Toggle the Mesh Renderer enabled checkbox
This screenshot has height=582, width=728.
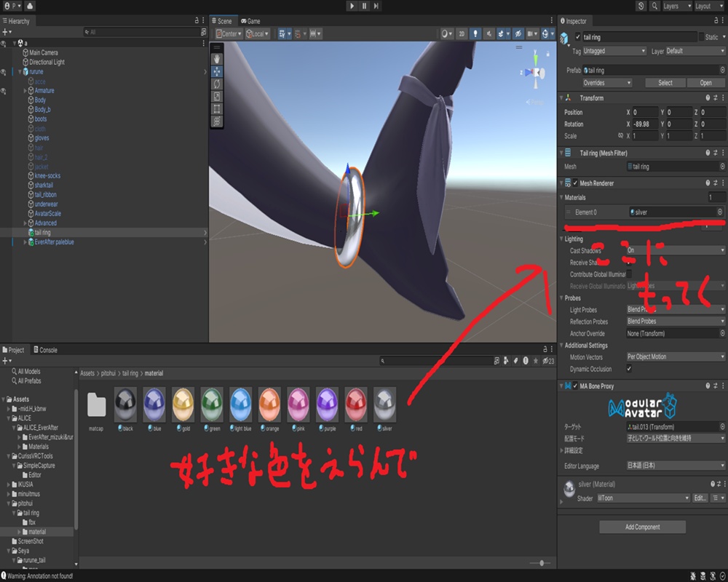click(575, 183)
